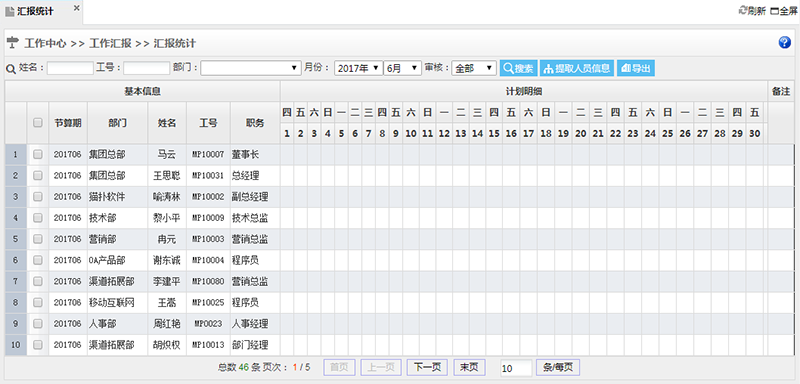Click the cell 人事经理
Viewport: 800px width, 384px height.
(255, 323)
